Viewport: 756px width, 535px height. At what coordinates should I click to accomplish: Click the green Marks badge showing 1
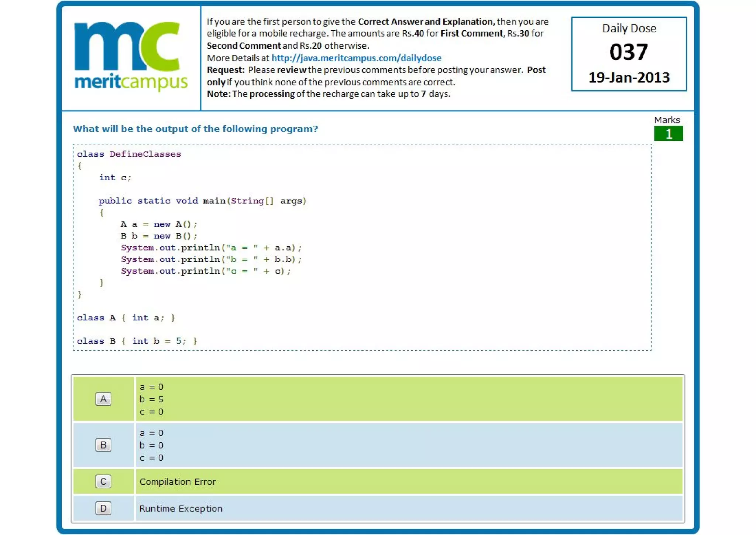point(668,134)
